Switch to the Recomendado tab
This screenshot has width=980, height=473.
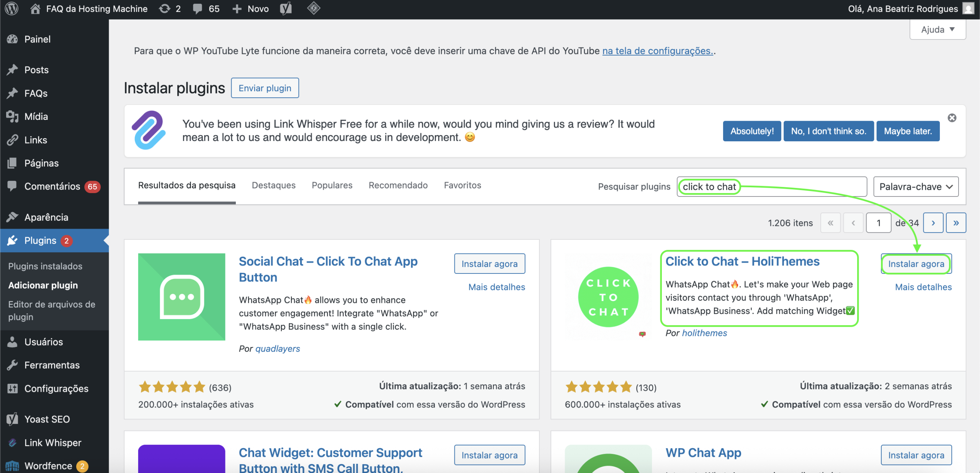click(x=398, y=185)
